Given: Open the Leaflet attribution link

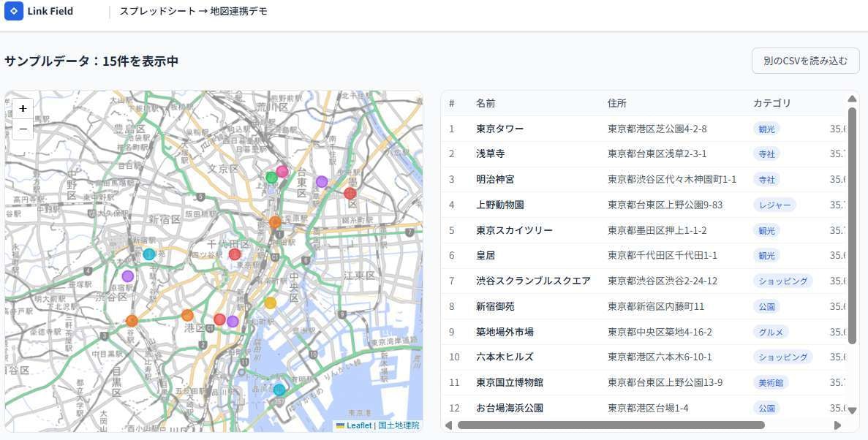Looking at the screenshot, I should click(354, 425).
